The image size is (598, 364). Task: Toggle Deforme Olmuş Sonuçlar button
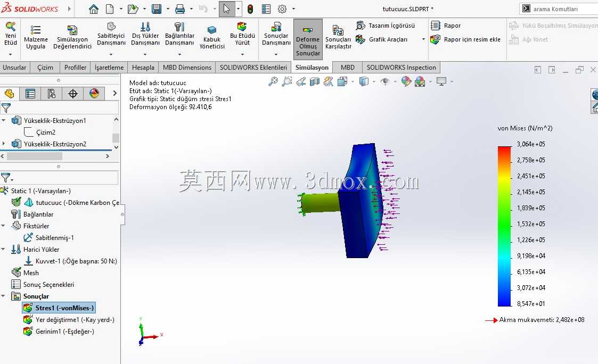(308, 39)
